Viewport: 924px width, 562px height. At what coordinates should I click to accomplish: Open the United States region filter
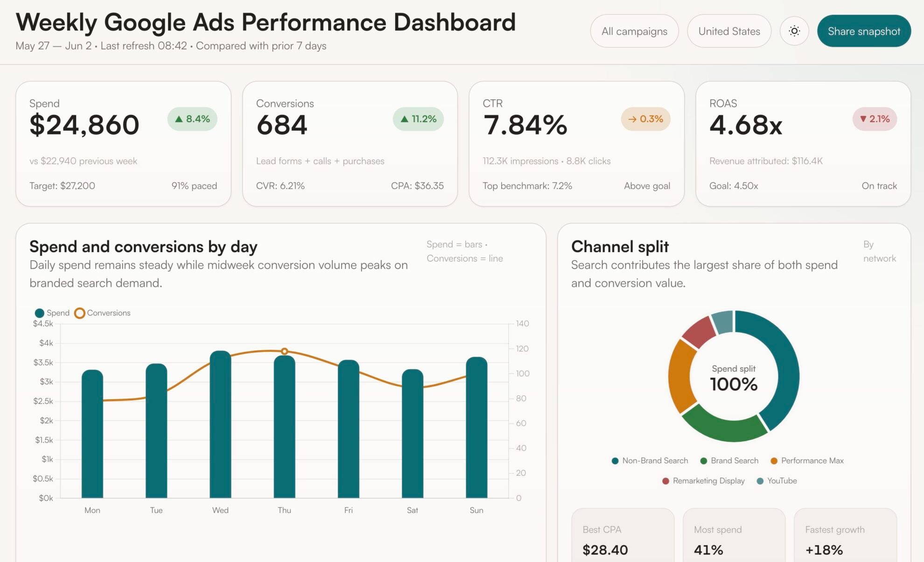[729, 31]
